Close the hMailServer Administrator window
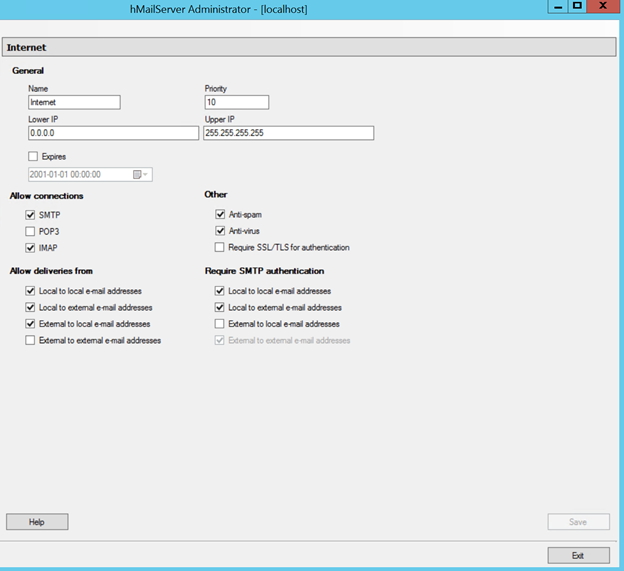 (x=603, y=6)
